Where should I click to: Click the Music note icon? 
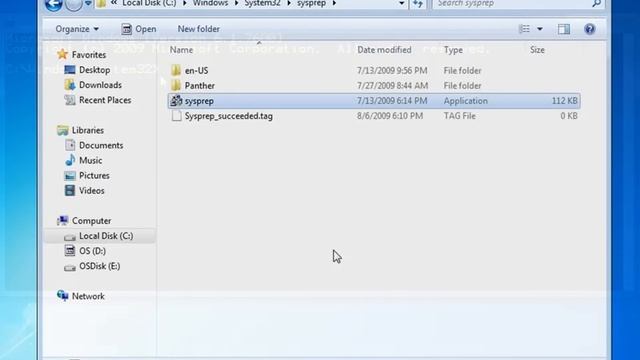(x=70, y=160)
